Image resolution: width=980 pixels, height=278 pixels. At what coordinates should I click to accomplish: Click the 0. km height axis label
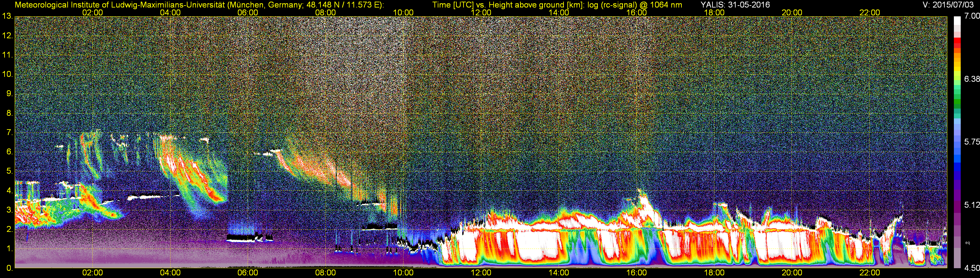(x=9, y=268)
